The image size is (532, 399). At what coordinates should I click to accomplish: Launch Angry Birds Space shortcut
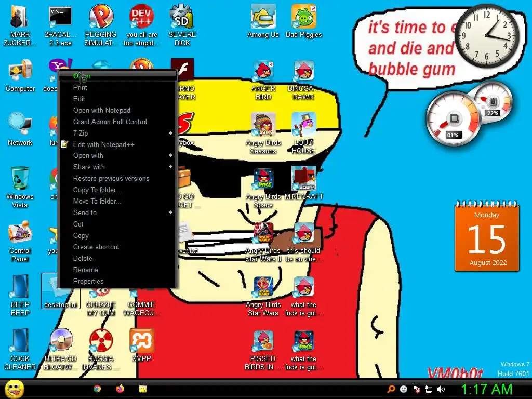(x=263, y=188)
